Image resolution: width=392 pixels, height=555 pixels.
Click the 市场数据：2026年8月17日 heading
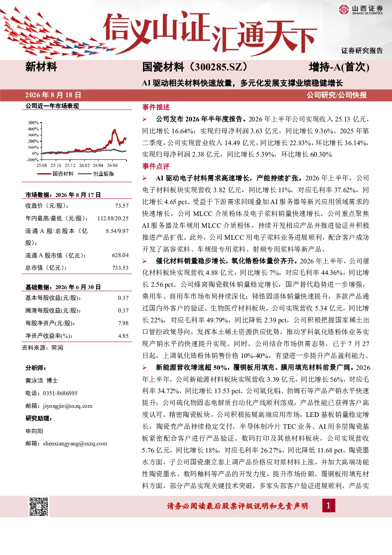pos(63,195)
